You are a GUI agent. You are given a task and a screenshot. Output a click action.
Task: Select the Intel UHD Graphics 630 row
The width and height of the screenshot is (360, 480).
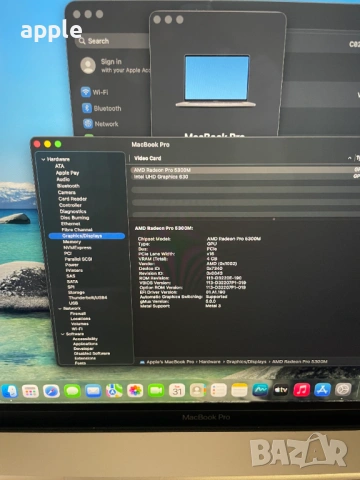point(245,177)
